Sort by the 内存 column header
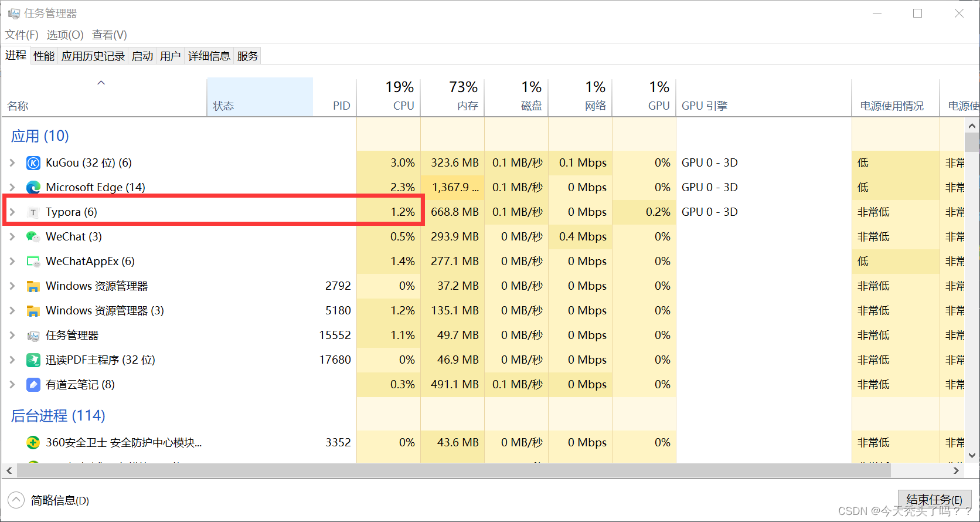The width and height of the screenshot is (980, 522). tap(452, 97)
